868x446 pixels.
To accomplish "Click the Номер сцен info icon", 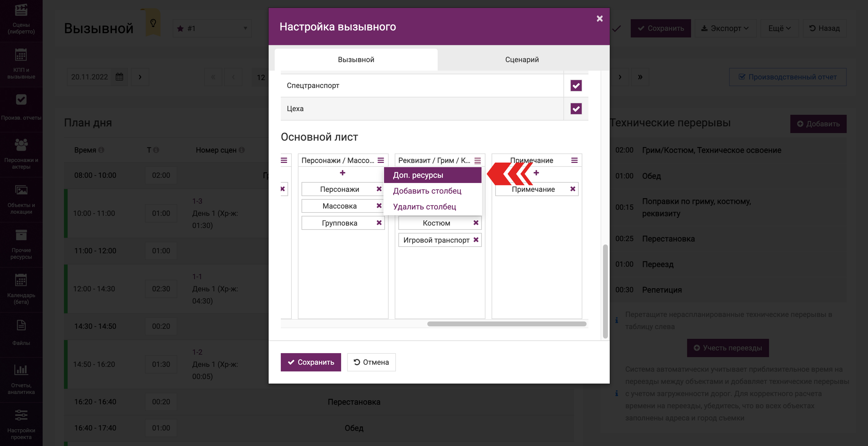I will click(x=242, y=150).
